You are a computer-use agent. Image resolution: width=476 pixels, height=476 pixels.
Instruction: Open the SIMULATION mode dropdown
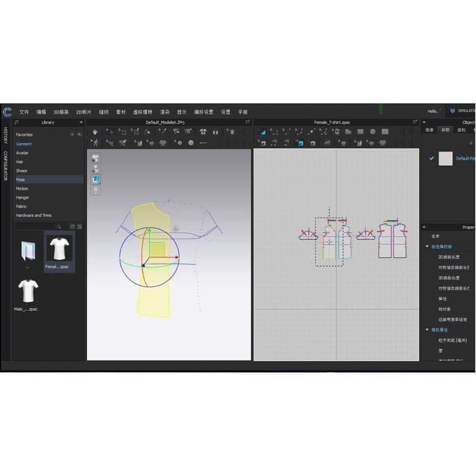462,111
